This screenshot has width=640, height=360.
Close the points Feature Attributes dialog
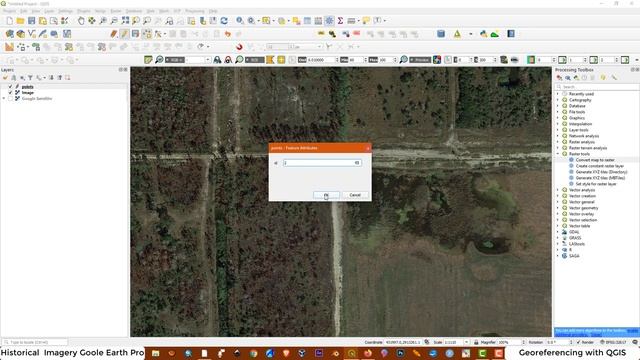(x=368, y=148)
